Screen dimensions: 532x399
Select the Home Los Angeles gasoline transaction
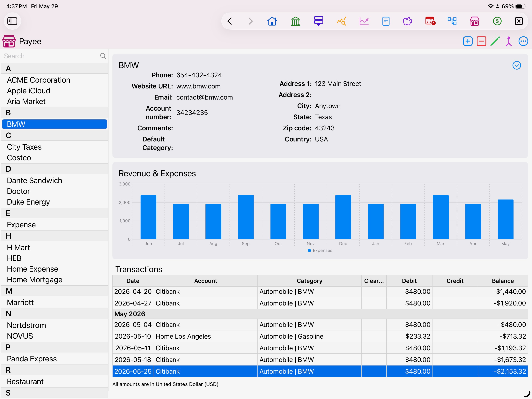coord(320,336)
